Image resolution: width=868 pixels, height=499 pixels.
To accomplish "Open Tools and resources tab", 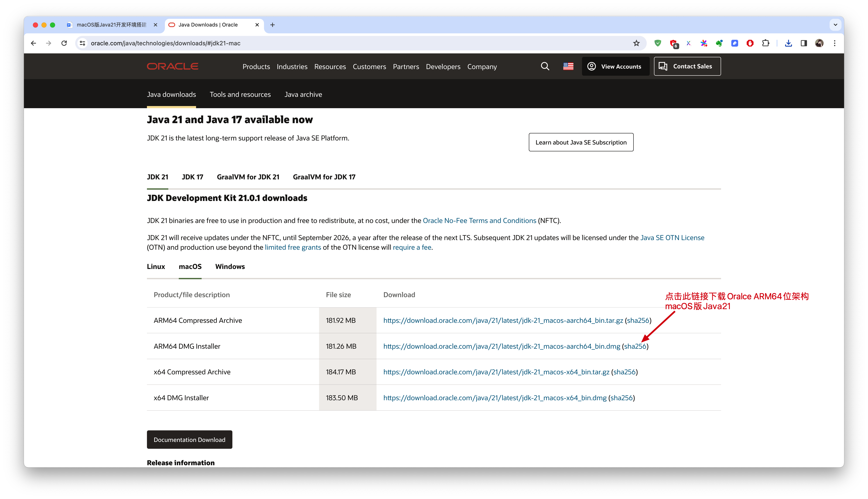I will point(240,94).
